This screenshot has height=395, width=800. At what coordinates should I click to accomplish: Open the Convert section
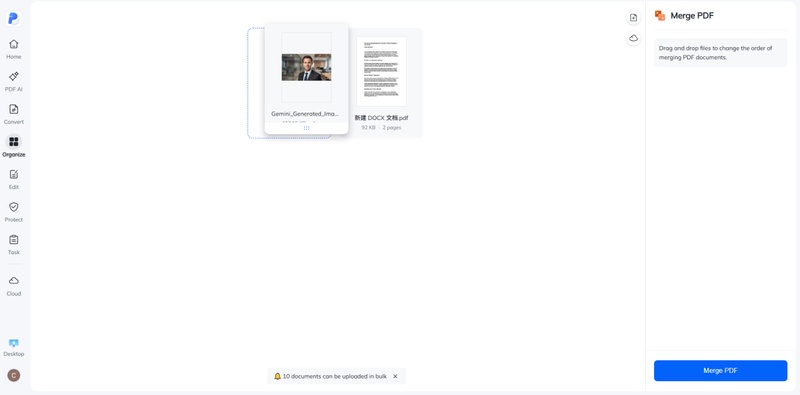(14, 114)
